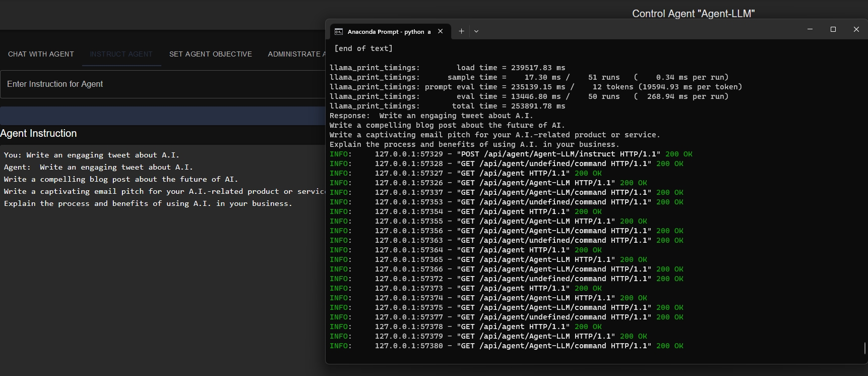
Task: Click the sample time terminal line
Action: (x=529, y=77)
